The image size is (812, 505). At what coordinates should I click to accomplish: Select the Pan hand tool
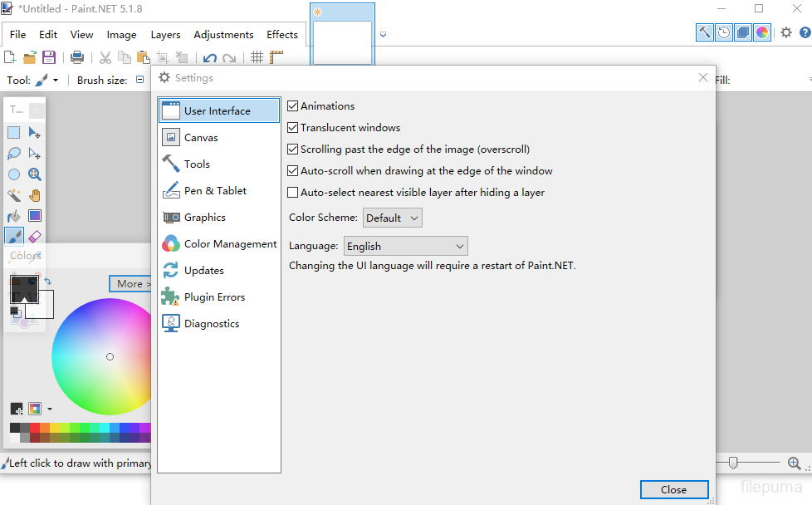pyautogui.click(x=35, y=195)
